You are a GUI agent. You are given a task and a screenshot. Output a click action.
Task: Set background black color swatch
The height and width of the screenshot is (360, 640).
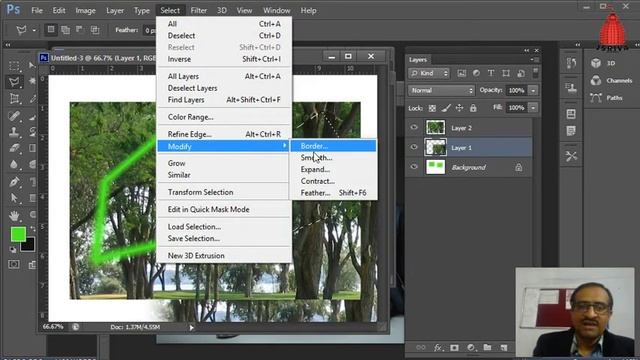29,246
